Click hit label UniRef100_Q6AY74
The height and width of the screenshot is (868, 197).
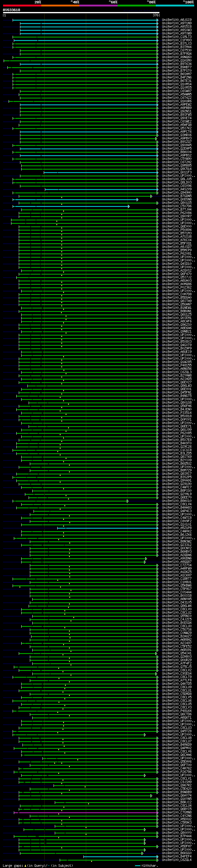point(177,795)
